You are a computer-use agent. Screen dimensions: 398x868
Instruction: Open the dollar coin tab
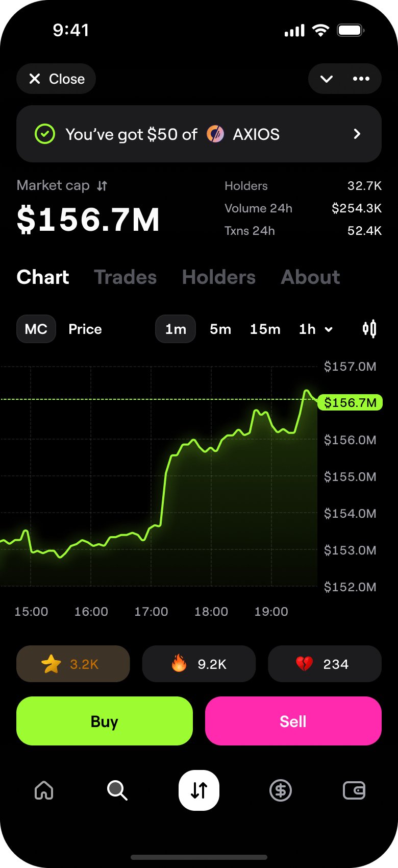[280, 790]
